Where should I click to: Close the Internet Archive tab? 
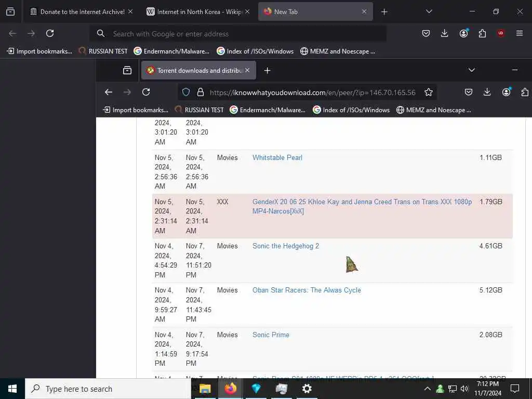130,11
